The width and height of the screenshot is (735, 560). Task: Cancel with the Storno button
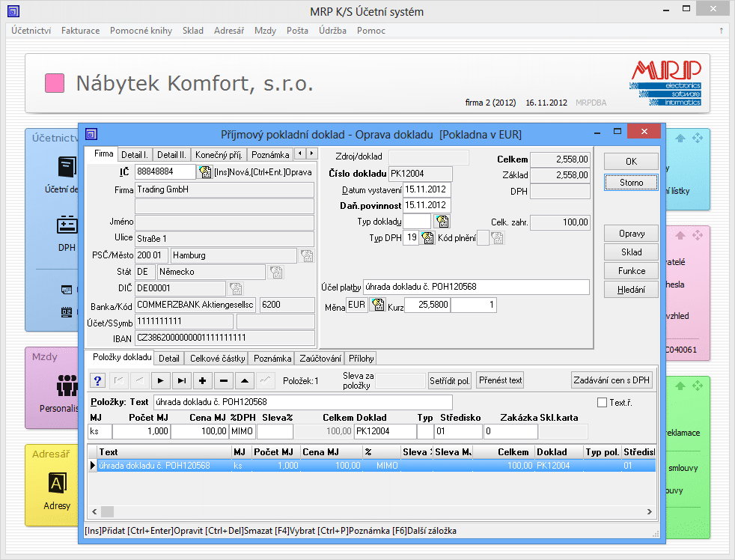632,183
